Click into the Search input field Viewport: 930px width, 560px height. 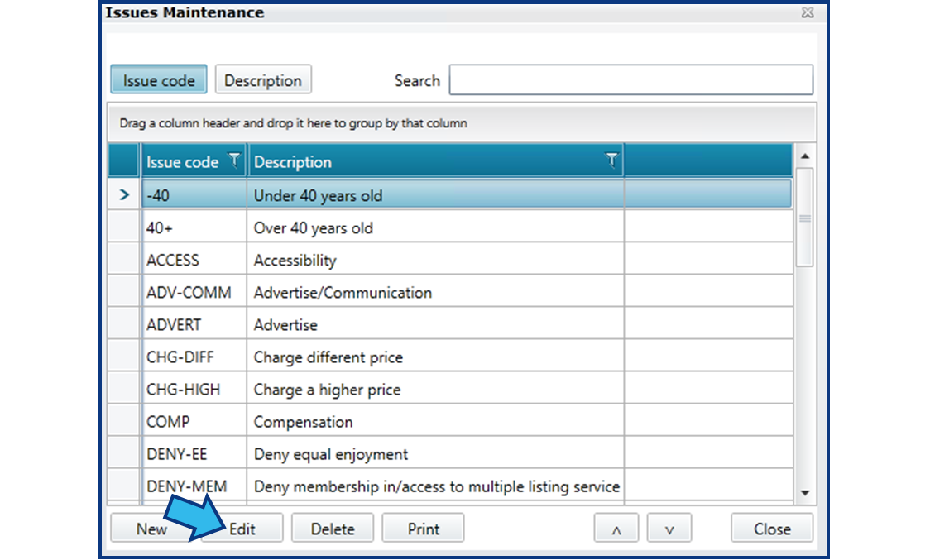pos(631,79)
